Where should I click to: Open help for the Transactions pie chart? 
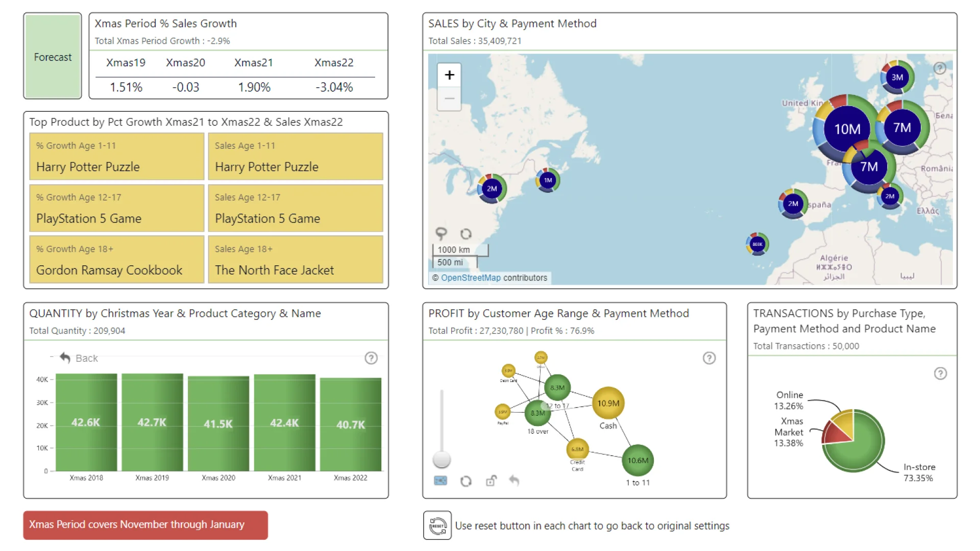(x=940, y=373)
